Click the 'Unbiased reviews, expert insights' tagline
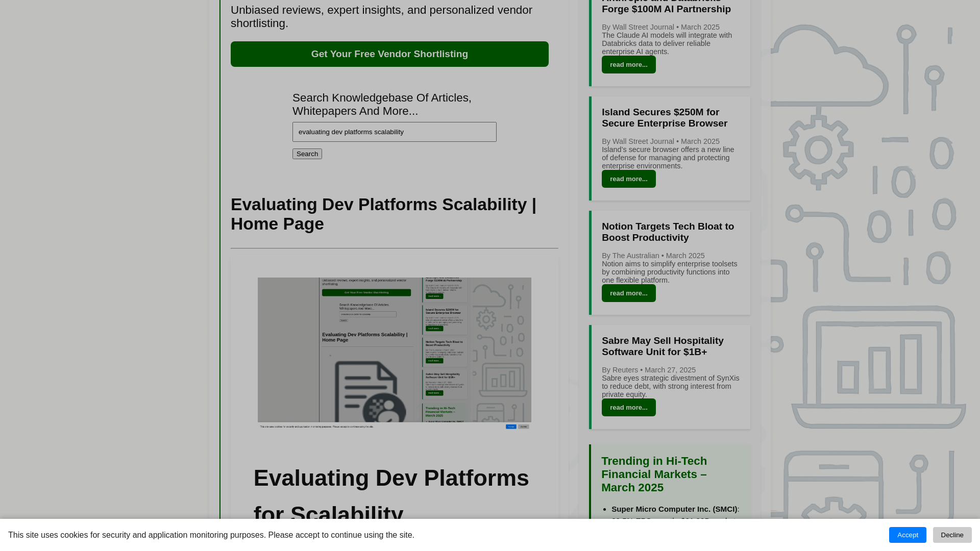Screen dimensions: 980x551 click(x=381, y=17)
